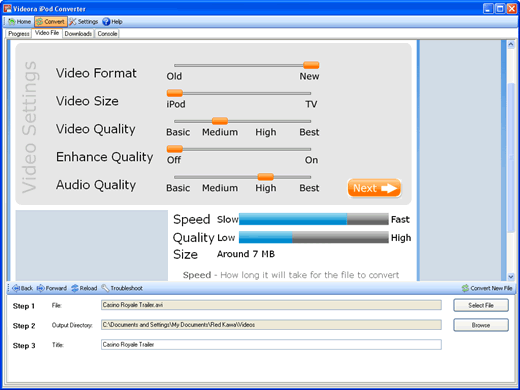Click the scrollbar down arrow

511,276
